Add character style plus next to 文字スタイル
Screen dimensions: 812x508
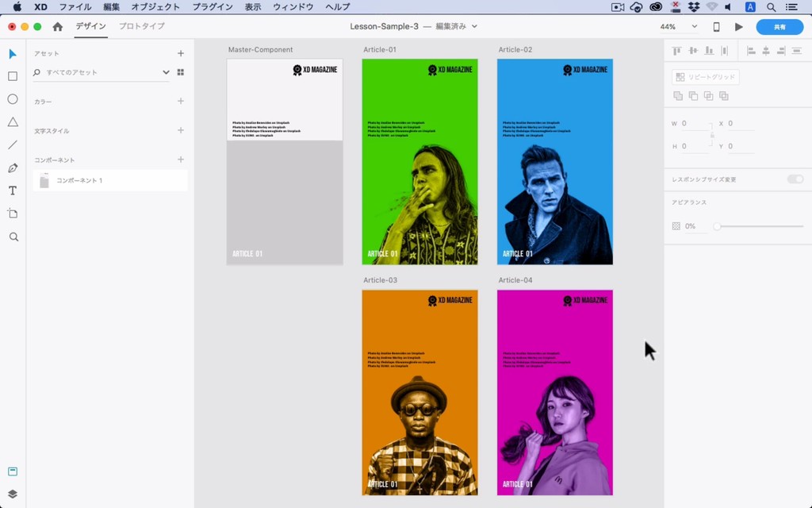click(x=181, y=130)
